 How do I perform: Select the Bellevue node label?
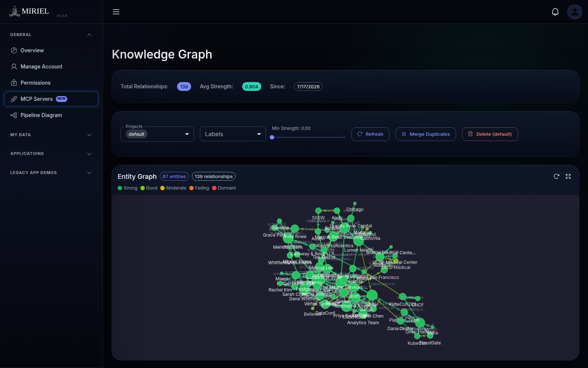pos(312,314)
